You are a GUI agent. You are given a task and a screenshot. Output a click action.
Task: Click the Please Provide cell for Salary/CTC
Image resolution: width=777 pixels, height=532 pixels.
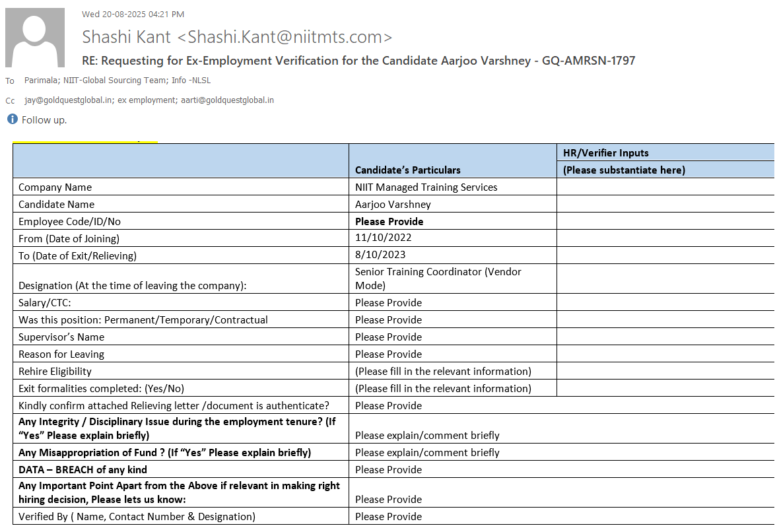pos(452,303)
